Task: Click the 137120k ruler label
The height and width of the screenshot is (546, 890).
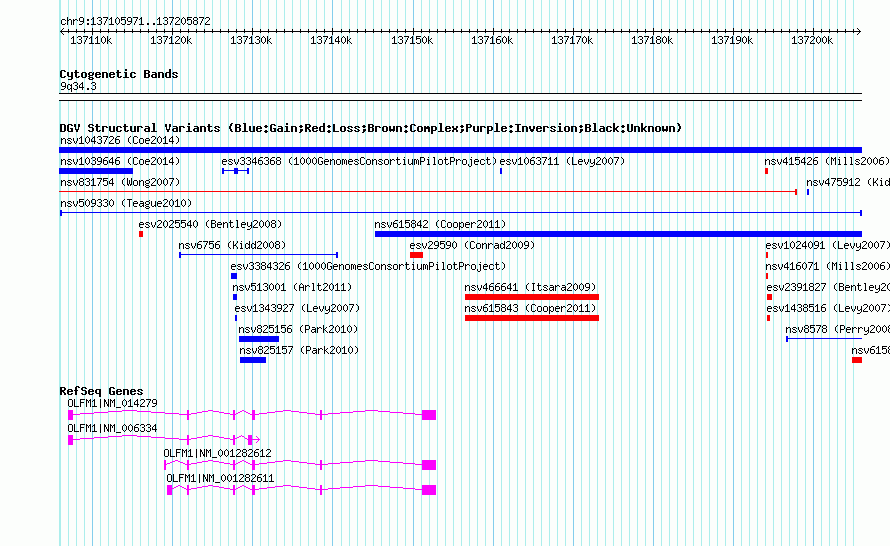Action: (x=171, y=40)
